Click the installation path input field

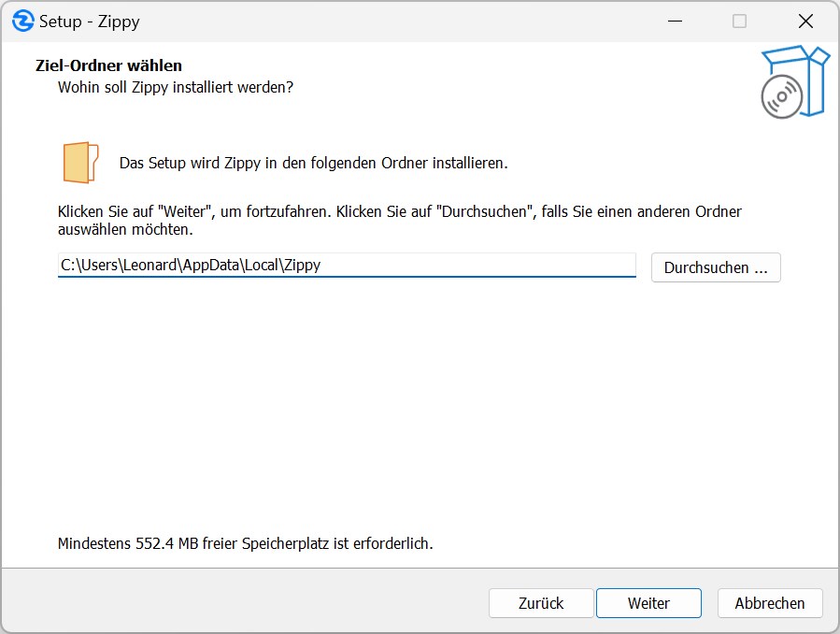coord(346,266)
